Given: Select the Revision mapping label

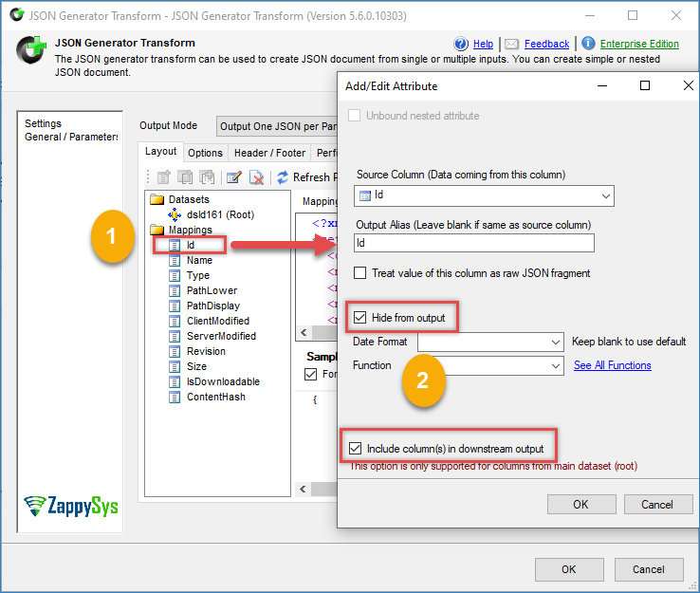Looking at the screenshot, I should pyautogui.click(x=206, y=351).
